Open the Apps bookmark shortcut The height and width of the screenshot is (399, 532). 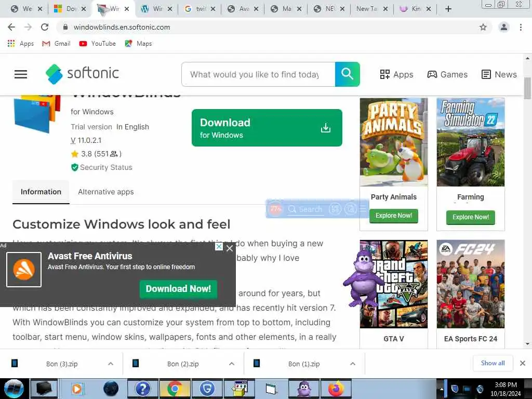(x=20, y=44)
